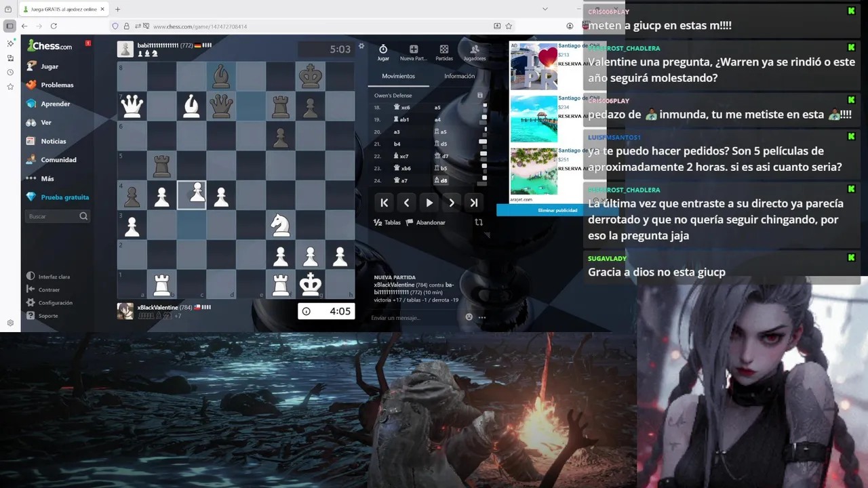868x488 pixels.
Task: Toggle Interfaz clara light theme
Action: pyautogui.click(x=48, y=277)
